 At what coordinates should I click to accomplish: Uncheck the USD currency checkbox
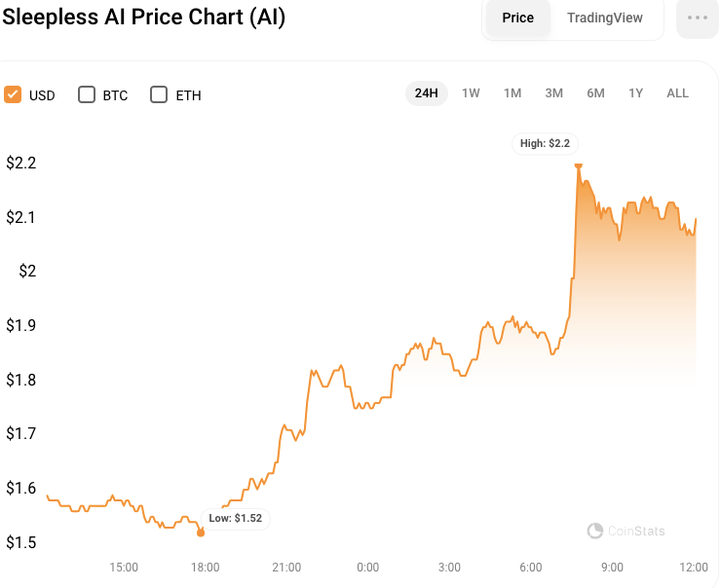14,94
